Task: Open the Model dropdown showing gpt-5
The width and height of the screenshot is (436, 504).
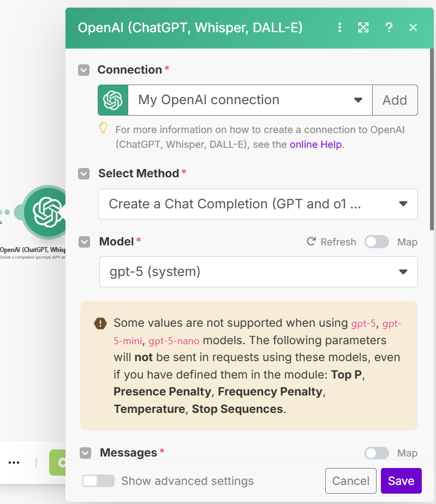Action: 258,272
